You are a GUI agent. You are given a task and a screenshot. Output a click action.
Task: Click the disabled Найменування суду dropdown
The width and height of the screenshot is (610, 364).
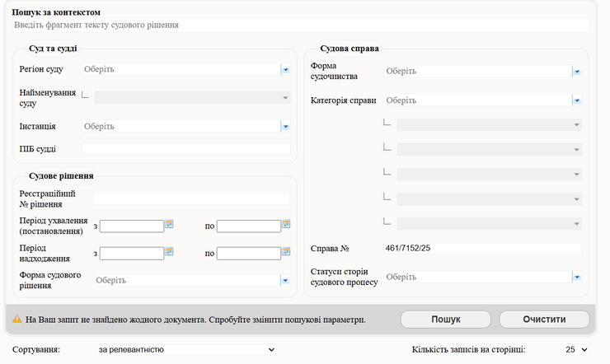pos(192,98)
